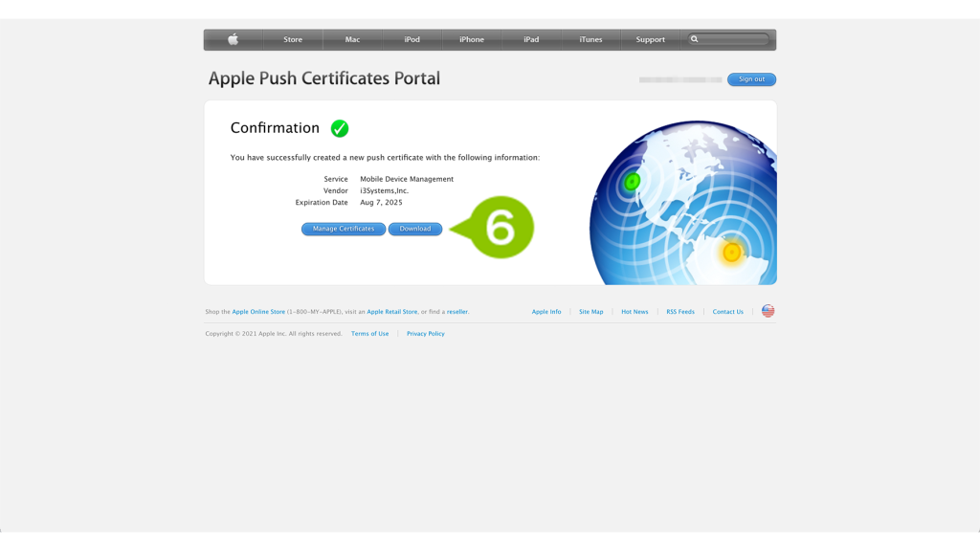Select the vendor name i3Systems,Inc.

[x=385, y=191]
